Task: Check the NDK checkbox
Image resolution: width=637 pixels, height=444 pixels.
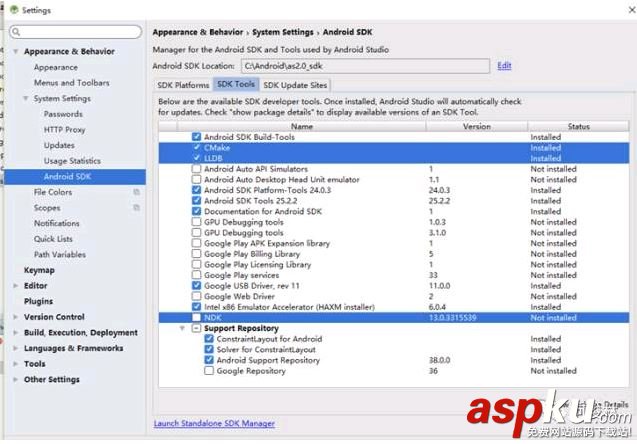Action: pos(197,317)
